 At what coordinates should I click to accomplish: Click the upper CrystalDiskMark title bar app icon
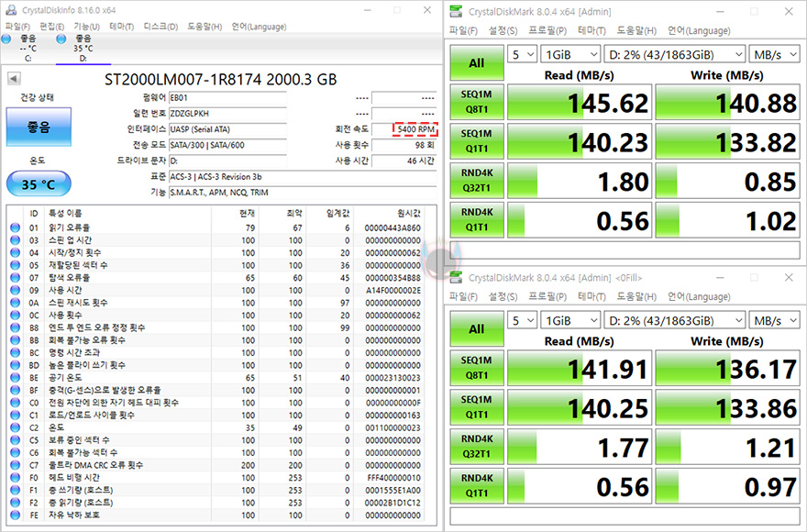[x=456, y=11]
